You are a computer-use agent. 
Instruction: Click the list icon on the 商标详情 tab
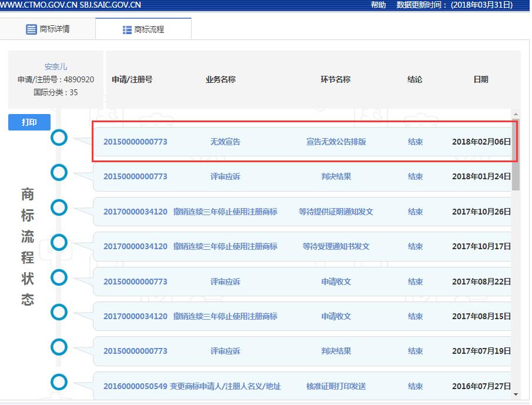(32, 28)
